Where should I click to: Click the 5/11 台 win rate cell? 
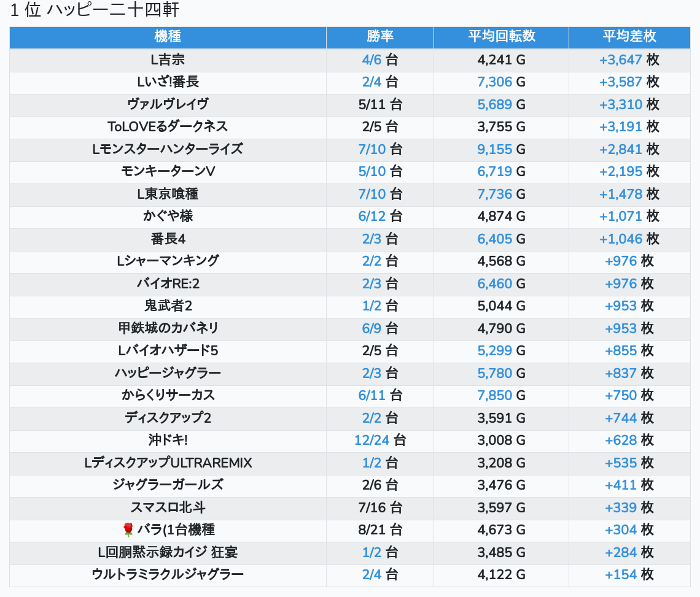click(380, 104)
